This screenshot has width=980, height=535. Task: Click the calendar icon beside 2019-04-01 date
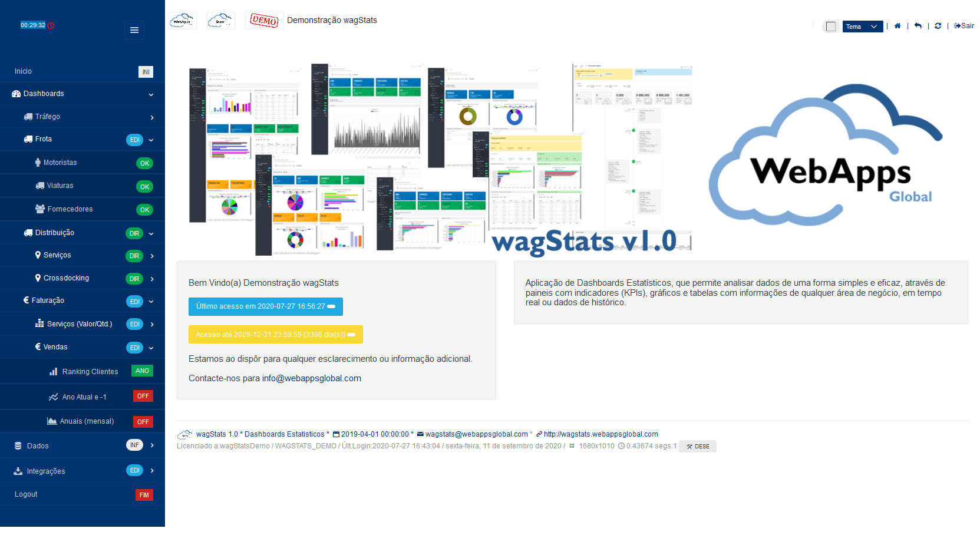point(336,434)
